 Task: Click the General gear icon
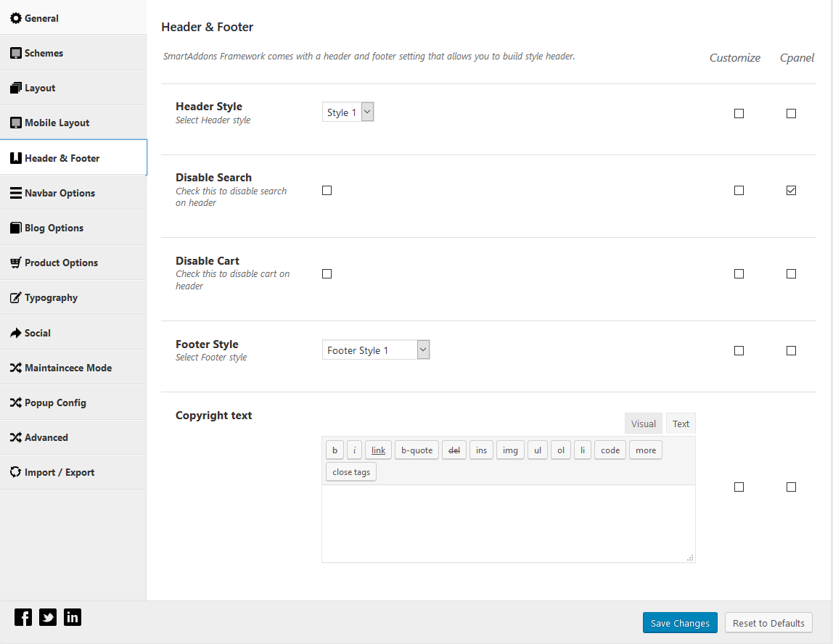pos(16,18)
